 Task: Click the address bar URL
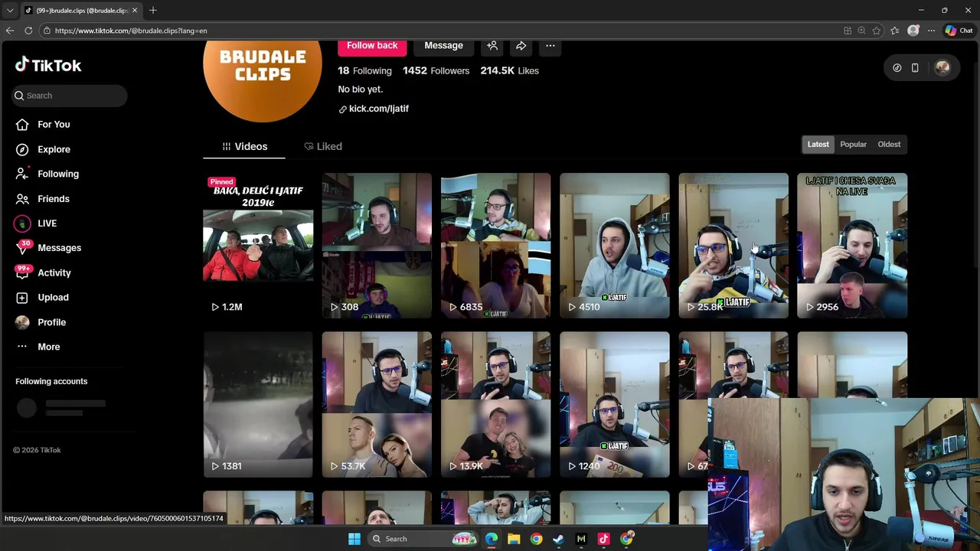click(x=131, y=31)
